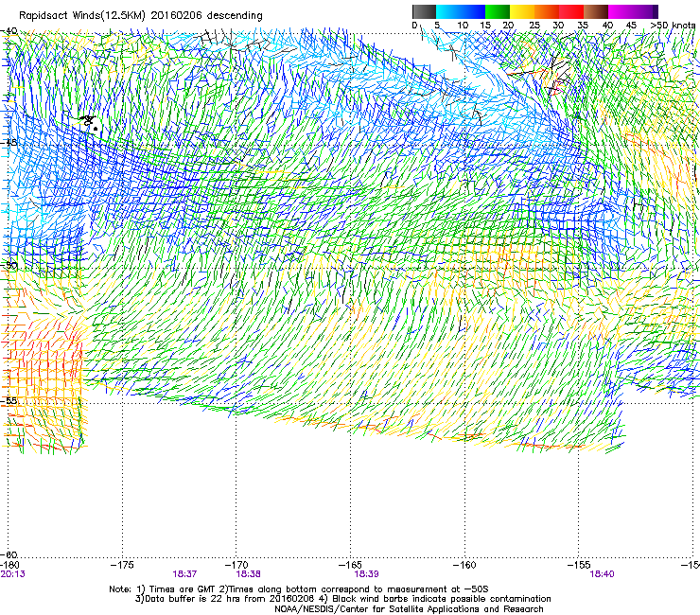The width and height of the screenshot is (700, 615).
Task: Click the purple '18:39' time label
Action: coord(366,574)
